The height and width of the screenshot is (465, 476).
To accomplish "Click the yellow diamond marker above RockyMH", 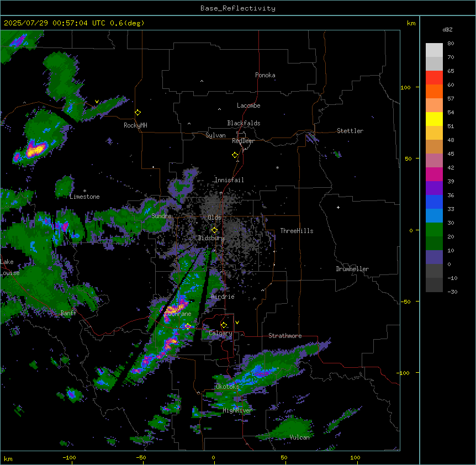I will point(138,113).
